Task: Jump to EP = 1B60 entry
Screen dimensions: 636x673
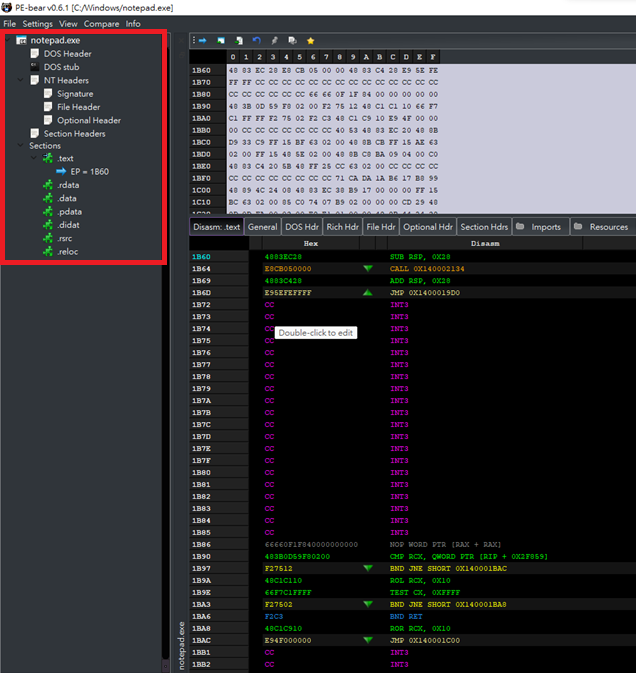Action: coord(89,172)
